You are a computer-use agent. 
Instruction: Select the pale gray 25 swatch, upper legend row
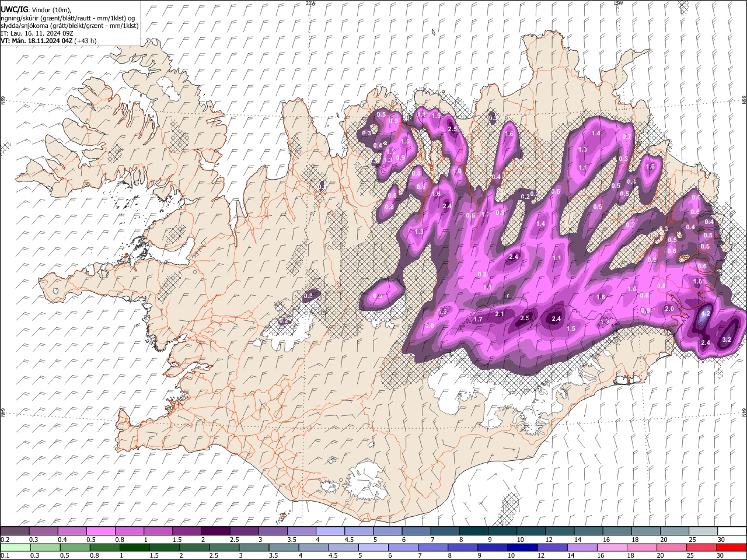pos(703,531)
